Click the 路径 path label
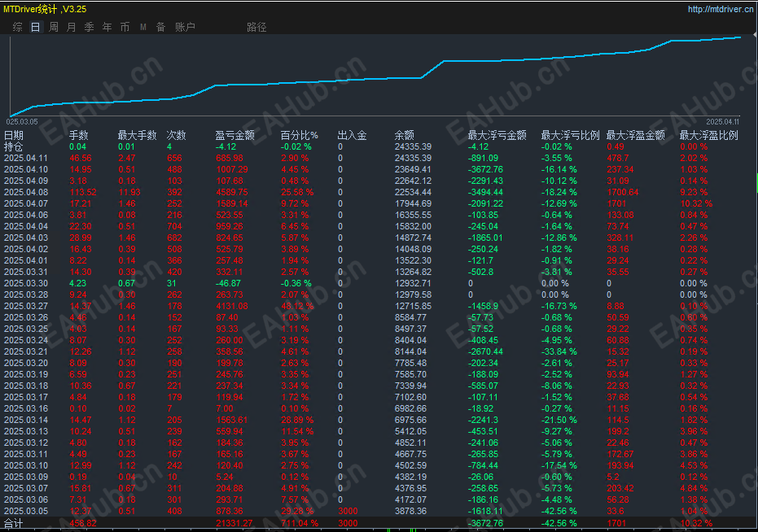Viewport: 758px width, 532px height. coord(256,27)
